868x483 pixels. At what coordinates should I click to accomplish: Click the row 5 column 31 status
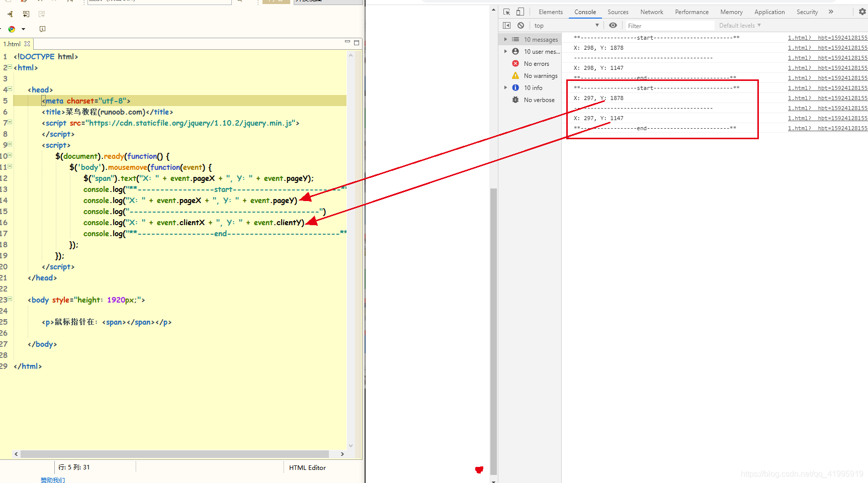tap(74, 467)
